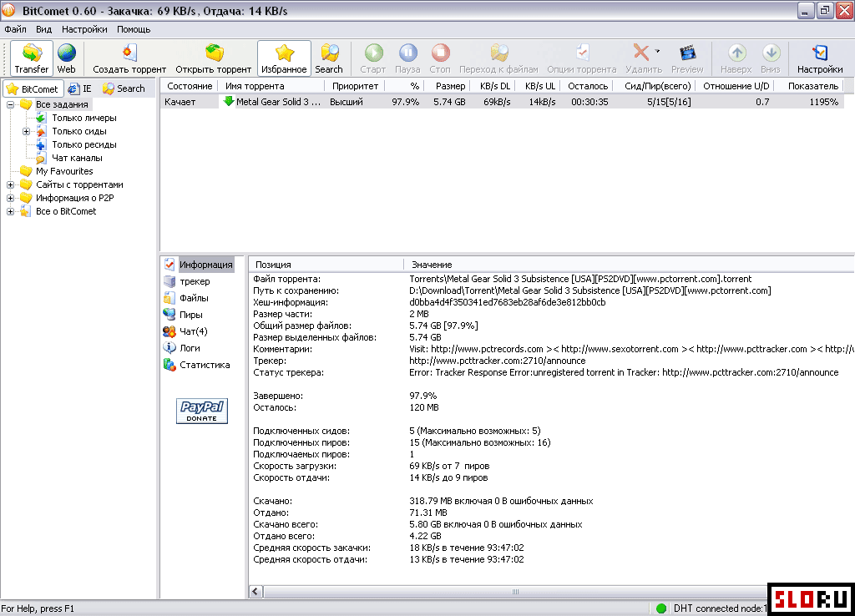This screenshot has width=855, height=616.
Task: Sort by the KB/s DL column header
Action: pos(494,86)
